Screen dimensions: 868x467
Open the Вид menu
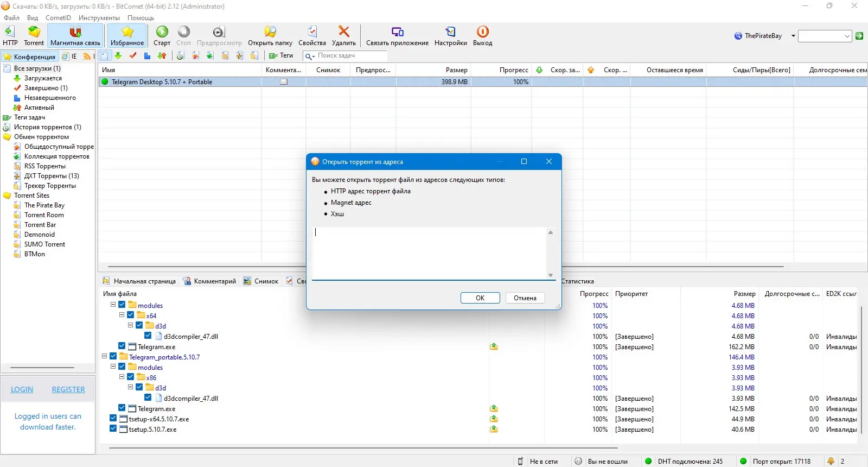[x=33, y=18]
